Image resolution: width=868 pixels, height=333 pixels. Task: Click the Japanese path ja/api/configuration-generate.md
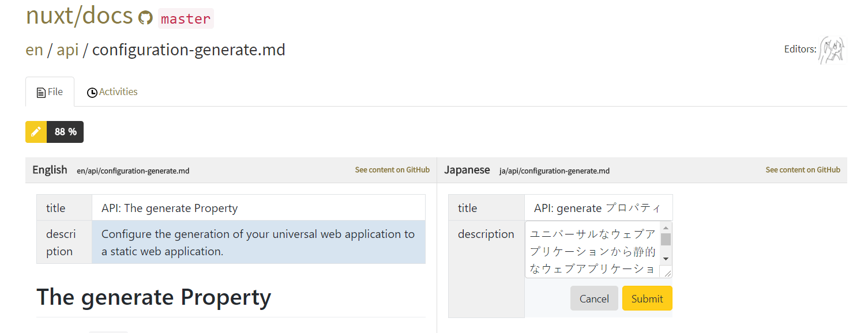(555, 171)
